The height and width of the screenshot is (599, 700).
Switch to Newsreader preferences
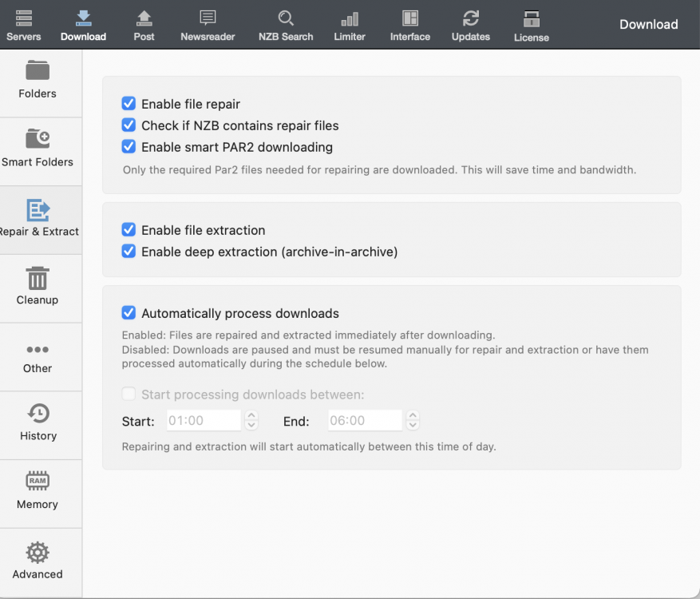[208, 25]
